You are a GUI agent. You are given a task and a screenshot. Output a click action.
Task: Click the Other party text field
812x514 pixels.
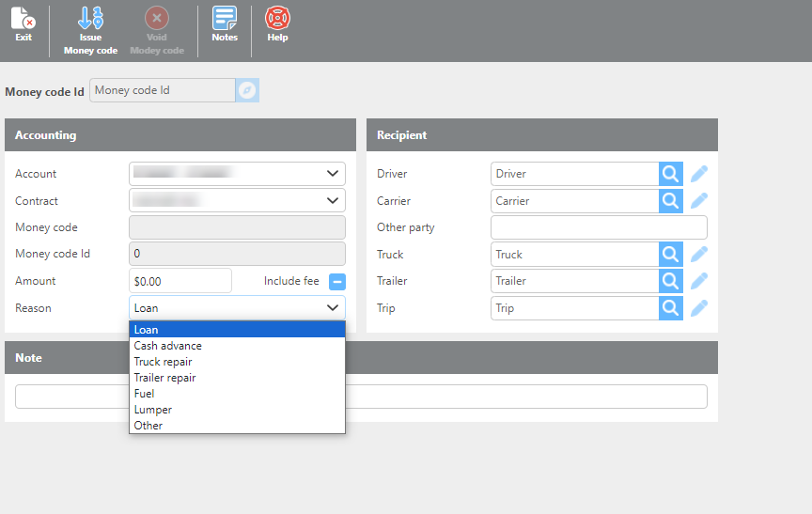point(599,227)
